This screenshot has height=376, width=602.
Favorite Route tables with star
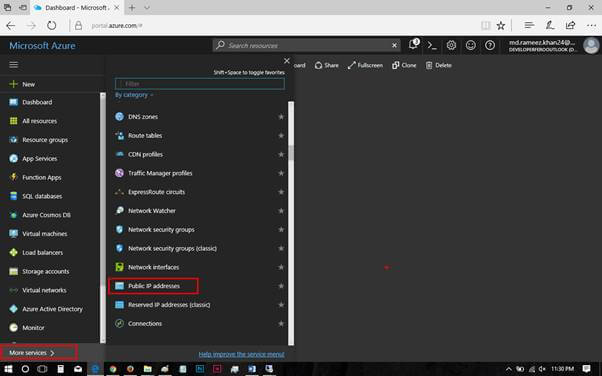281,136
